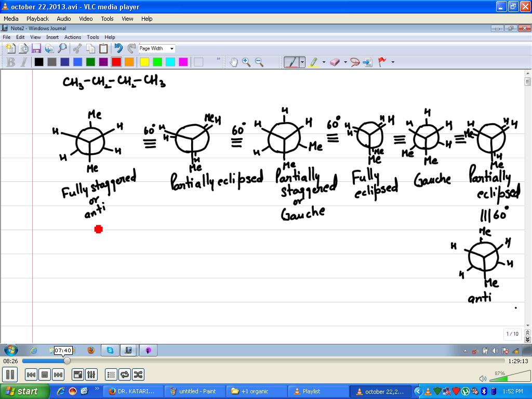
Task: Toggle the VLC playlist view
Action: tap(111, 375)
